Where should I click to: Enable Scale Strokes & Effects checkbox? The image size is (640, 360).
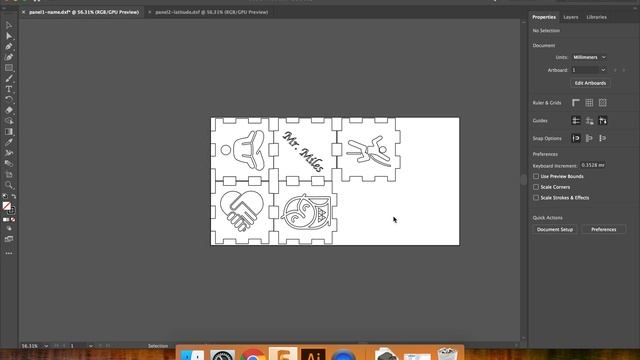pyautogui.click(x=536, y=198)
